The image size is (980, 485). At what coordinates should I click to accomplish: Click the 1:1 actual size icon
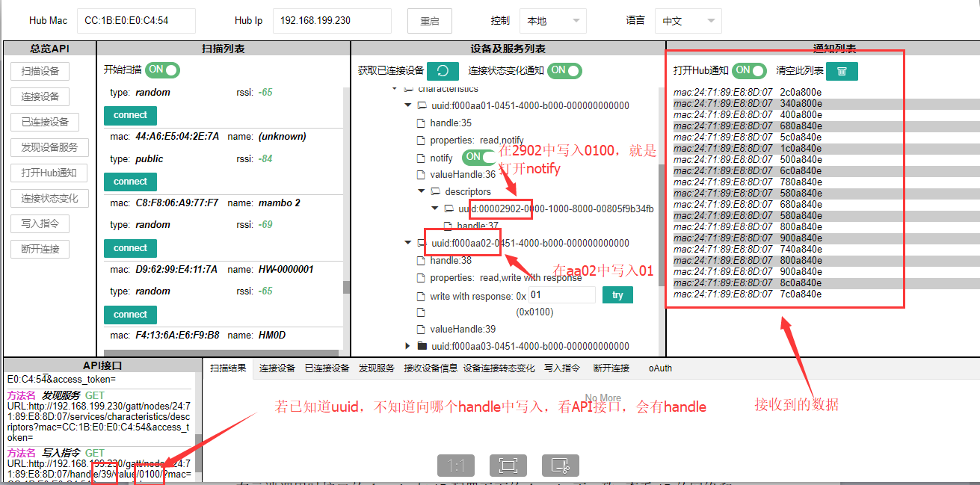(456, 466)
